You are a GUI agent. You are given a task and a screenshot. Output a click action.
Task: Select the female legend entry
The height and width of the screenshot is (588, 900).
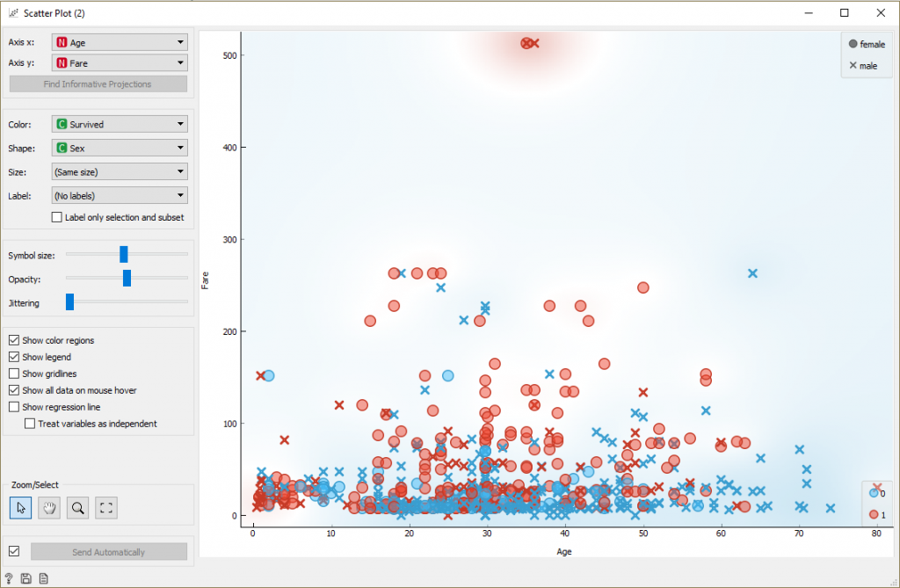click(x=866, y=43)
